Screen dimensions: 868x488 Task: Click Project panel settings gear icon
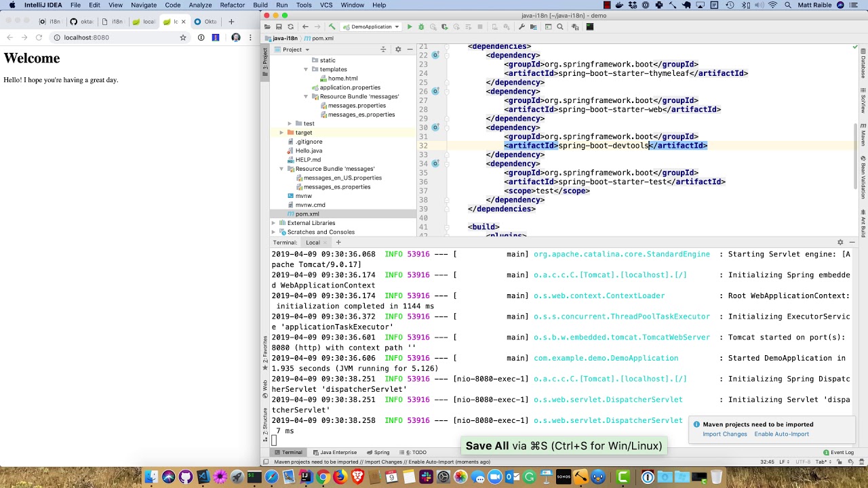click(x=398, y=49)
